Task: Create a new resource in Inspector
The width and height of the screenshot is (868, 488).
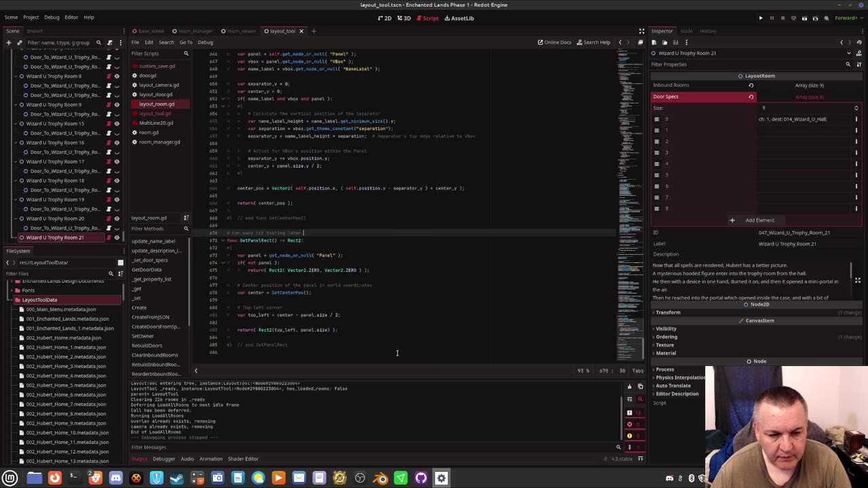Action: (x=654, y=43)
